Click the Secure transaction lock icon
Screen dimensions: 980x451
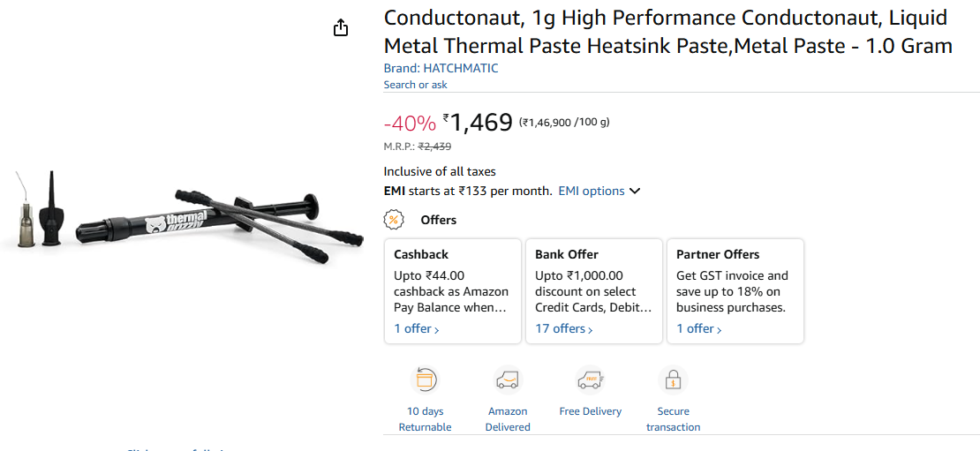click(673, 380)
